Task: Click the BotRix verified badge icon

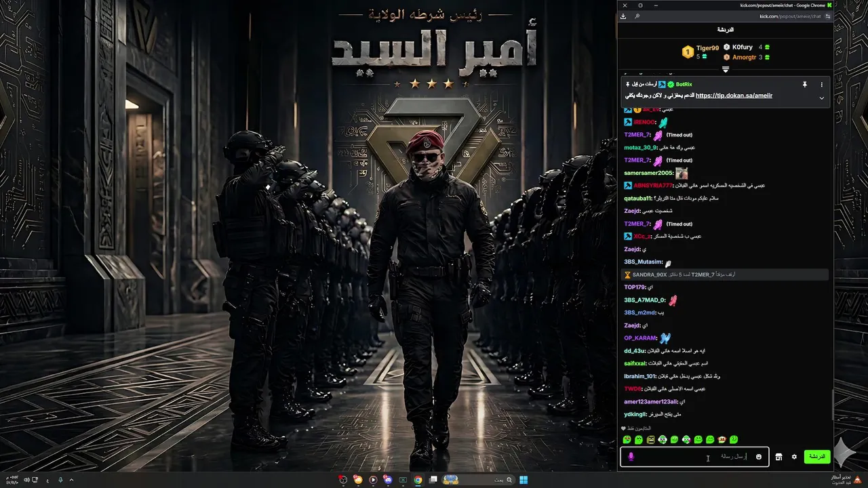Action: pyautogui.click(x=671, y=85)
